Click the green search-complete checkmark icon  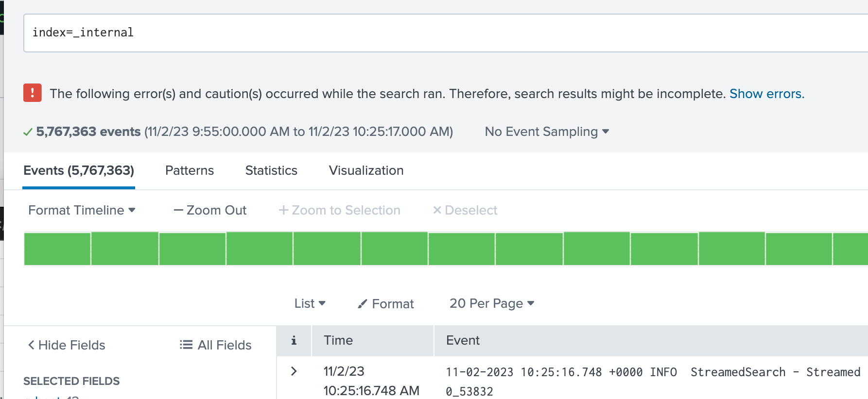click(x=28, y=132)
